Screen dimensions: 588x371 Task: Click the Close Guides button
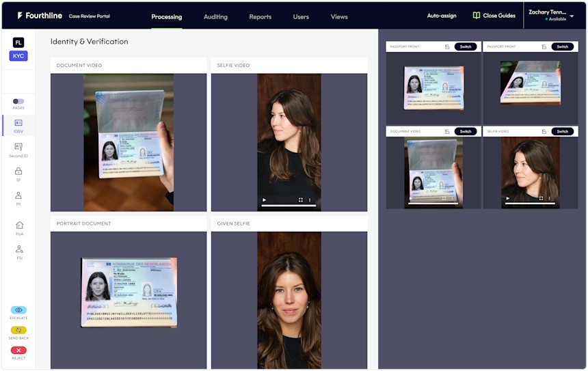pos(494,16)
